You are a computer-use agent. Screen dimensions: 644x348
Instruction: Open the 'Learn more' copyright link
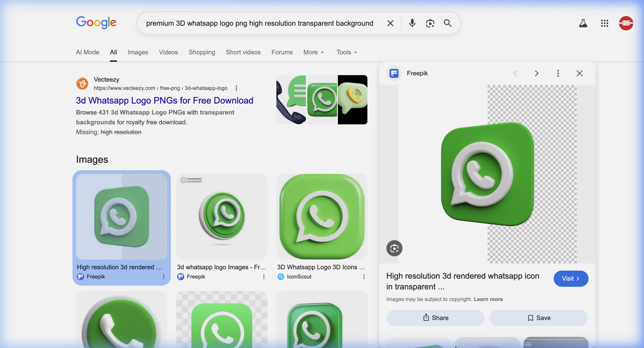point(488,299)
